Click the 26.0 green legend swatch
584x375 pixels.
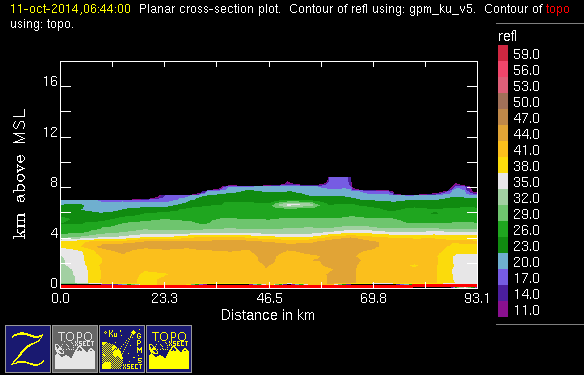click(x=503, y=229)
